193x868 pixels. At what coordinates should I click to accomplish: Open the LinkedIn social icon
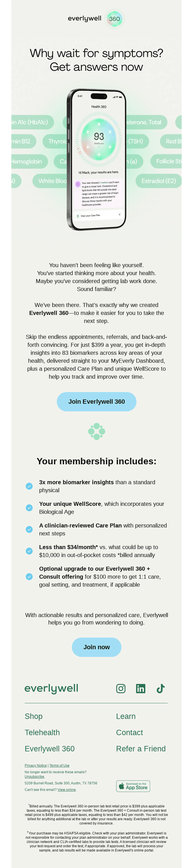tap(140, 688)
